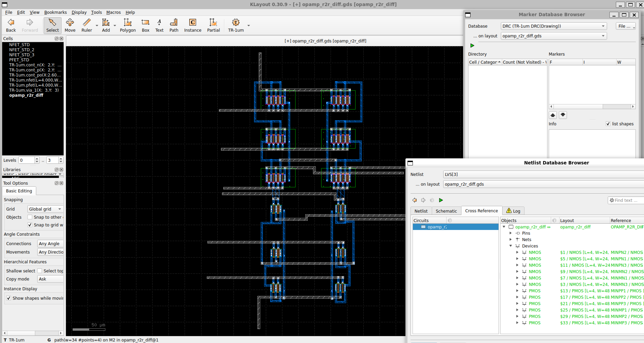The height and width of the screenshot is (343, 644).
Task: Click the Move tool
Action: [70, 25]
